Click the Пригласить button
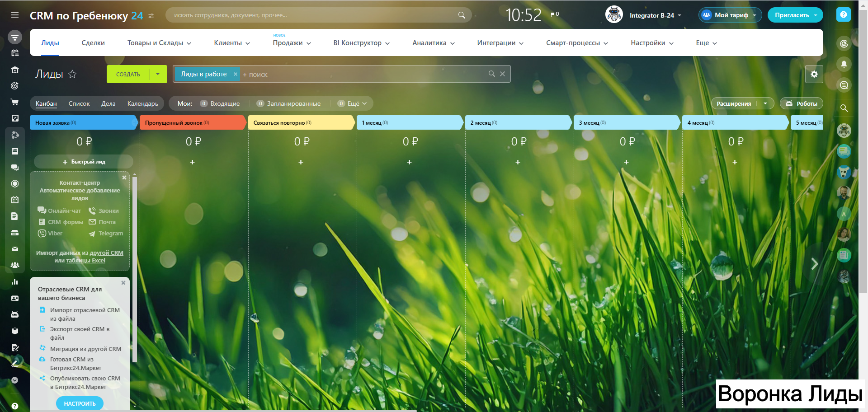This screenshot has width=868, height=412. click(792, 15)
